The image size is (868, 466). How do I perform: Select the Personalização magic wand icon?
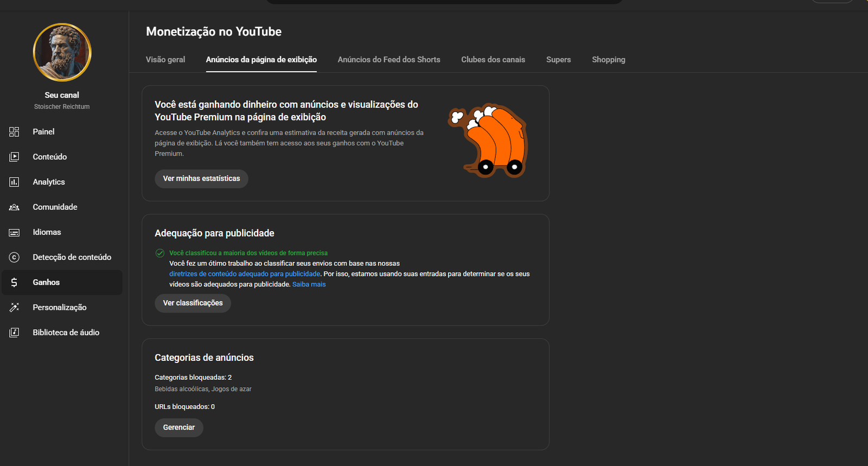(x=14, y=308)
